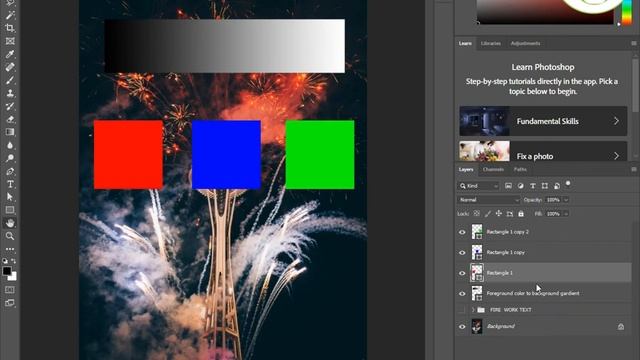Open the Normal blend mode dropdown
The width and height of the screenshot is (640, 360).
tap(489, 200)
